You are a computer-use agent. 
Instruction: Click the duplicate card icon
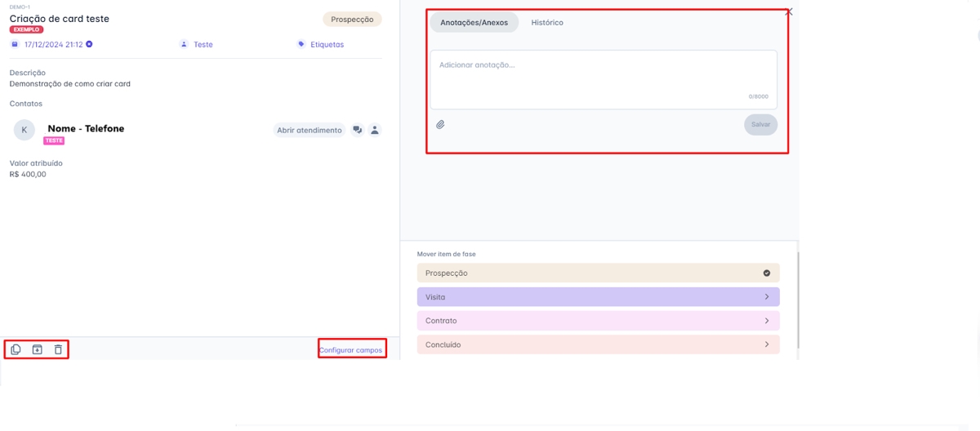[16, 349]
